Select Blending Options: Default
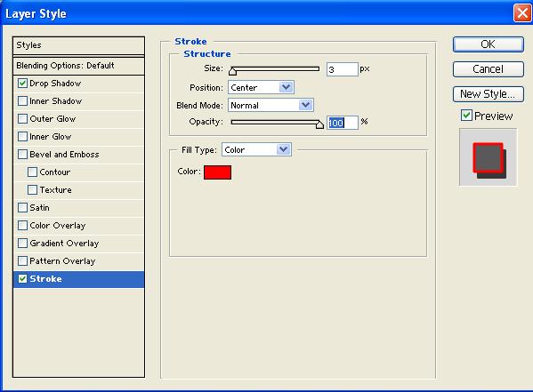Viewport: 533px width, 392px height. tap(78, 66)
